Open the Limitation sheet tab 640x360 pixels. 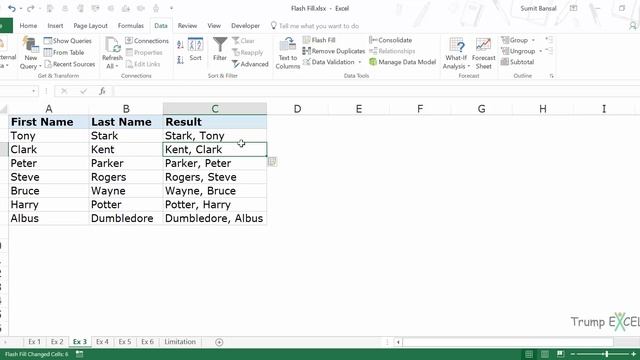point(180,342)
